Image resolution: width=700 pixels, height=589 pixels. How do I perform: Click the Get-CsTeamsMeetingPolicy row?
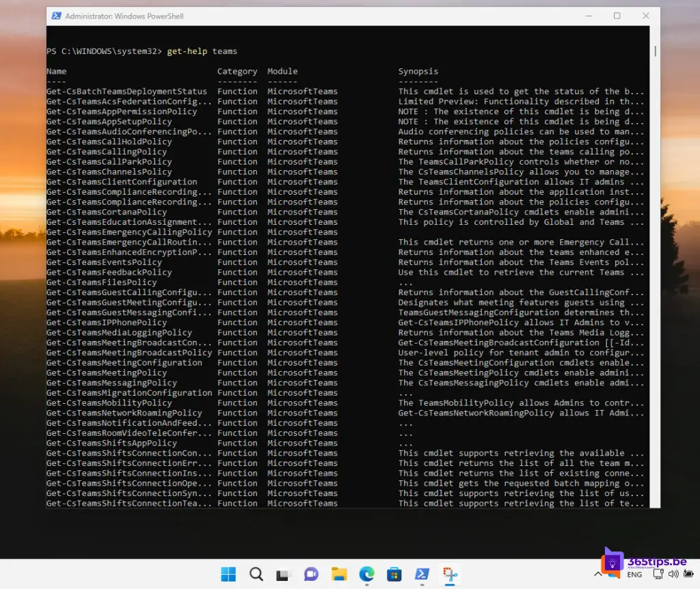click(107, 373)
